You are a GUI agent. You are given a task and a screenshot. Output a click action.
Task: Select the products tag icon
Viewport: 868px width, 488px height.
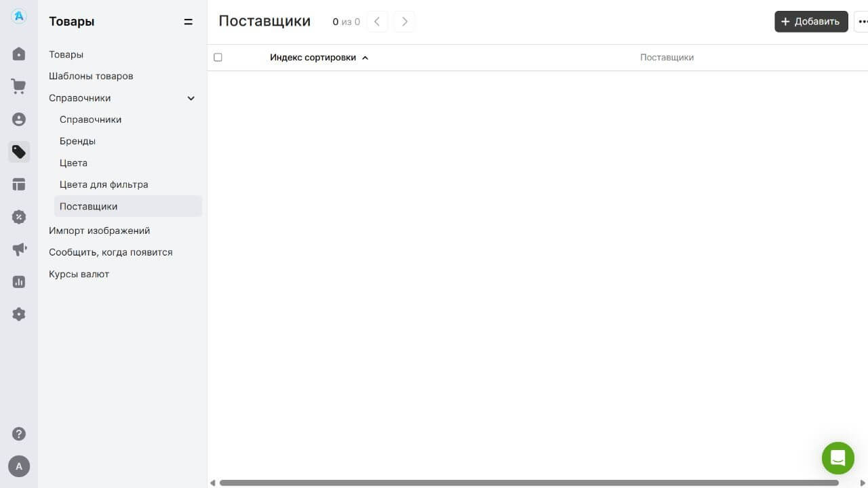coord(19,152)
